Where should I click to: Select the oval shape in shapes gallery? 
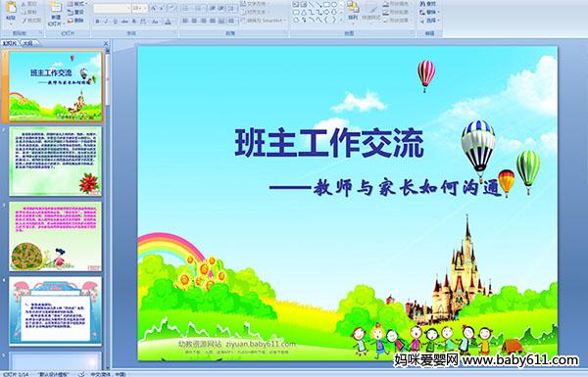(x=334, y=5)
